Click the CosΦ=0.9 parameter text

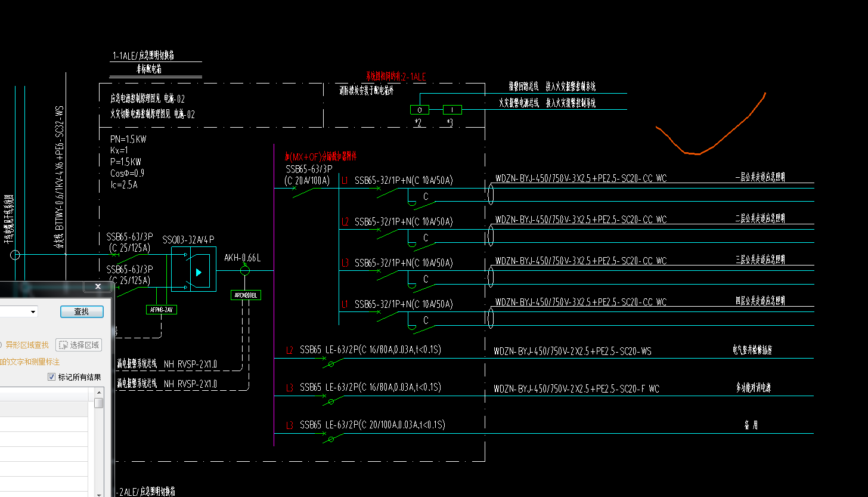[x=127, y=173]
